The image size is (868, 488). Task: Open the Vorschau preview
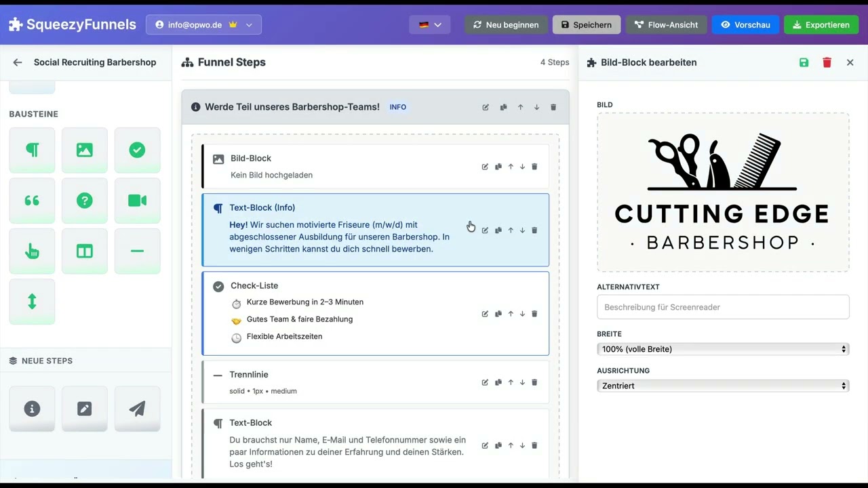745,24
